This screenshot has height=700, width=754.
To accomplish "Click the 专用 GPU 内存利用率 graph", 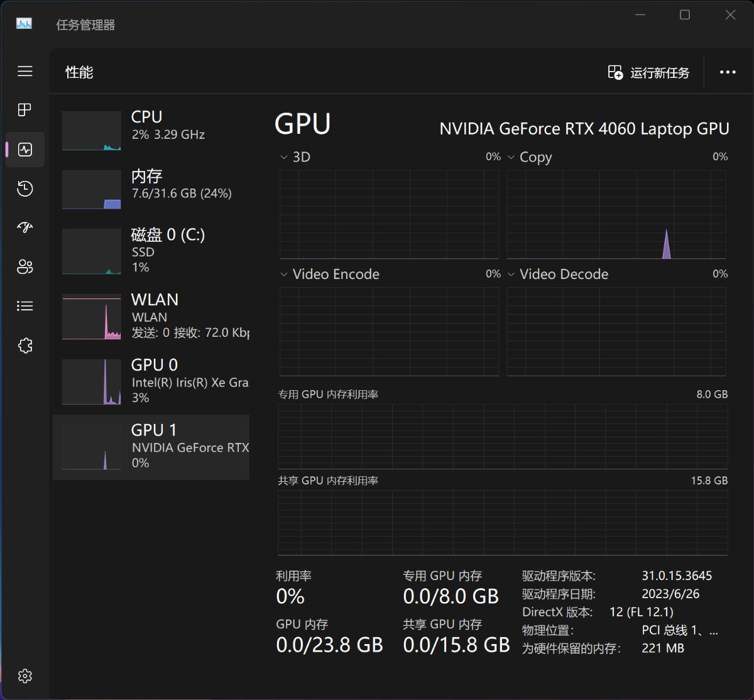I will (x=503, y=437).
